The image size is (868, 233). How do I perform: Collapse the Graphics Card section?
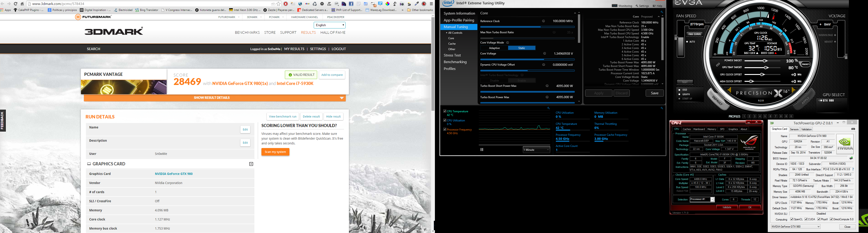251,164
